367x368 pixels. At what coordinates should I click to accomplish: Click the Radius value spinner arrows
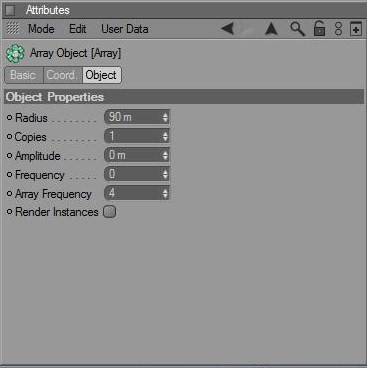[165, 117]
